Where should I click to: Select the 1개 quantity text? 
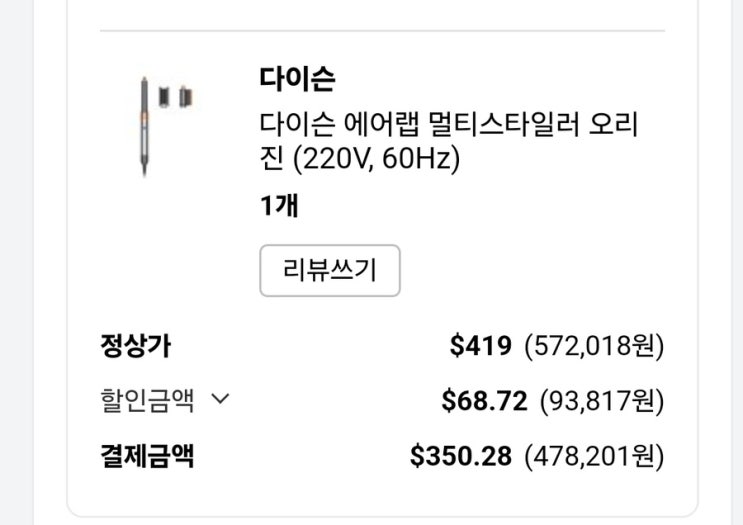pos(279,206)
